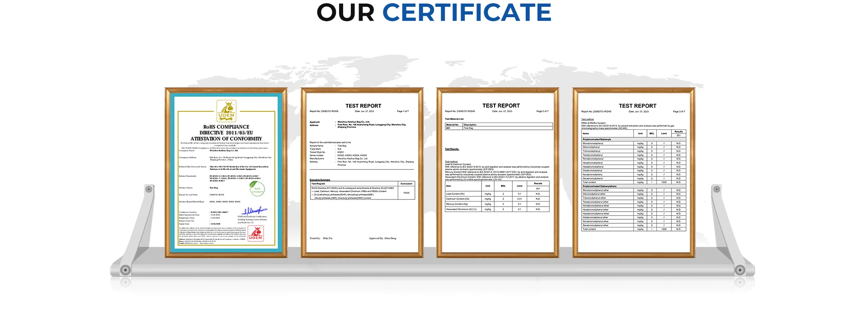Click the gold UDEM logo atop the certificate
Viewport: 868px width, 326px height.
pos(226,111)
